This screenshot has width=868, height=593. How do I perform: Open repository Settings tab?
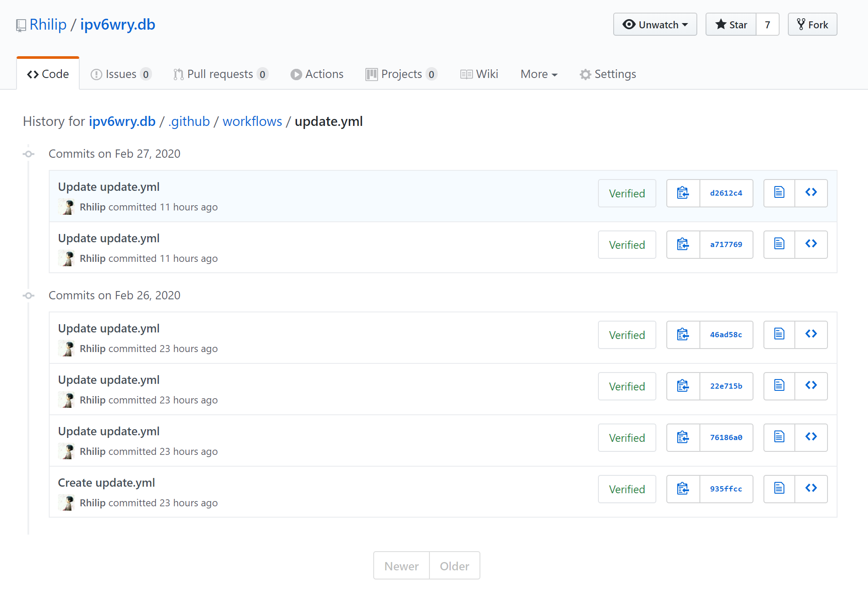tap(608, 74)
